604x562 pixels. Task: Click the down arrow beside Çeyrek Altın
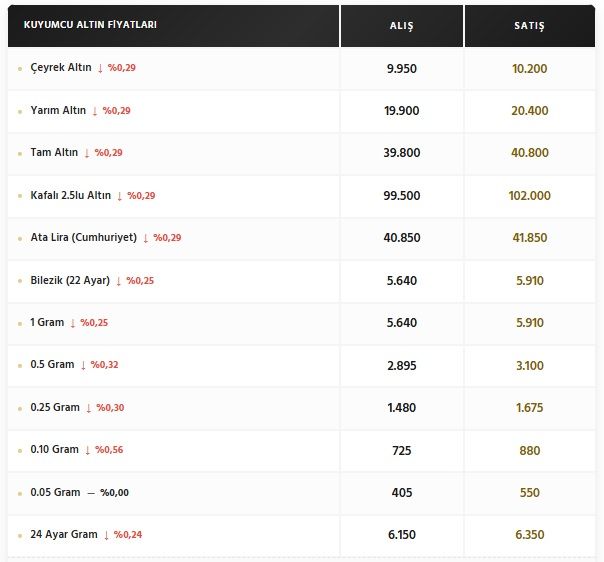[100, 69]
